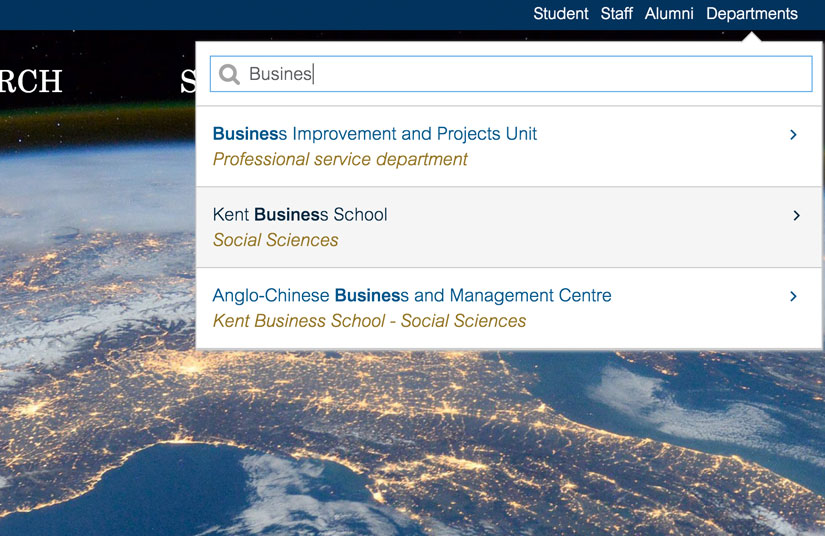Viewport: 825px width, 536px height.
Task: Click chevron beside Business Improvement and Projects Unit
Action: coord(793,134)
